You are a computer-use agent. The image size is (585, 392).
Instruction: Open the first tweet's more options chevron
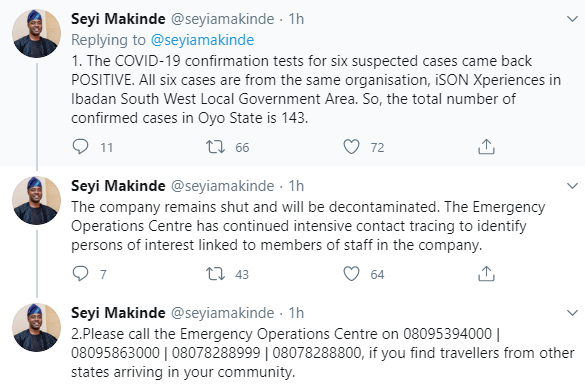coord(572,19)
